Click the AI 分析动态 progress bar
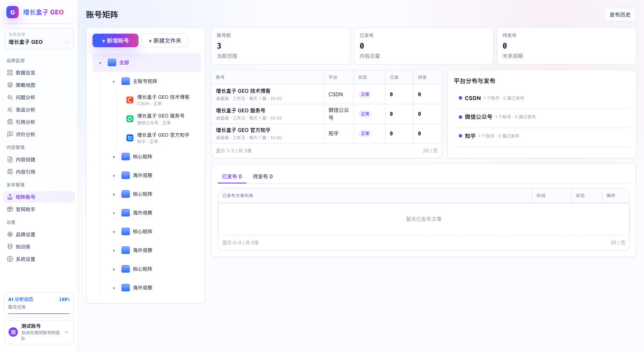 point(39,314)
